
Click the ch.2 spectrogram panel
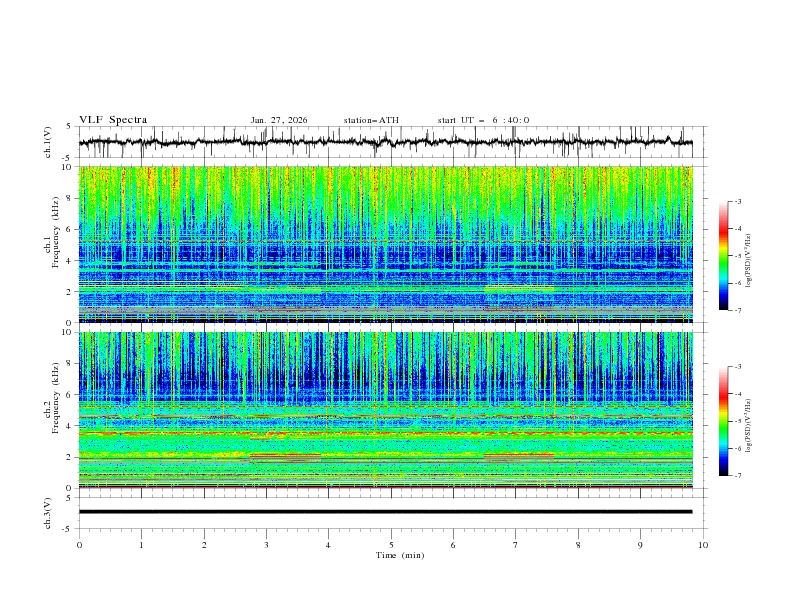[385, 410]
